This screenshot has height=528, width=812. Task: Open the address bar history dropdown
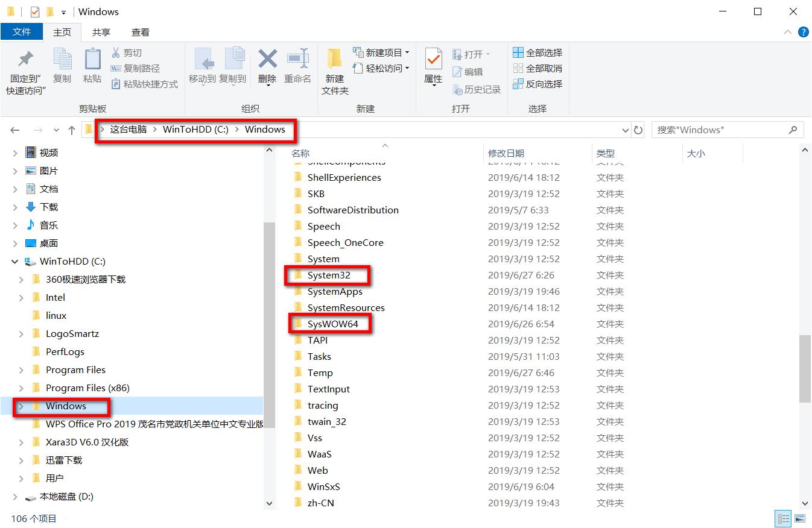click(626, 130)
